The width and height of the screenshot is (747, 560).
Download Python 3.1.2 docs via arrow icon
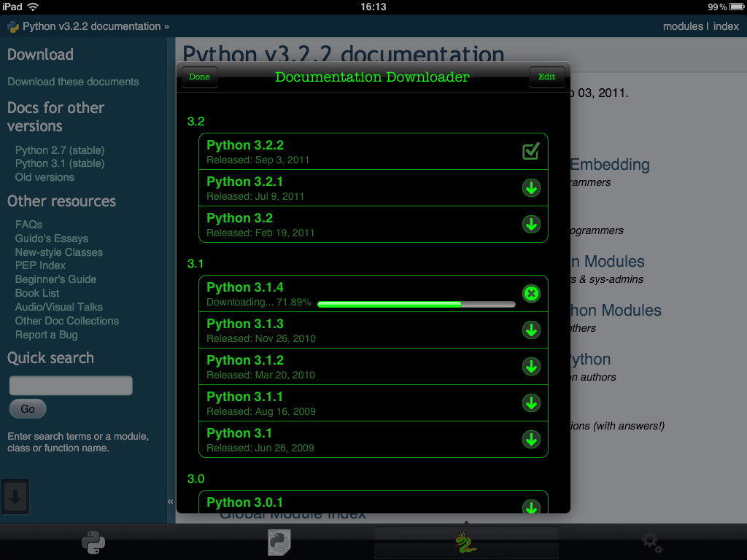[x=531, y=367]
